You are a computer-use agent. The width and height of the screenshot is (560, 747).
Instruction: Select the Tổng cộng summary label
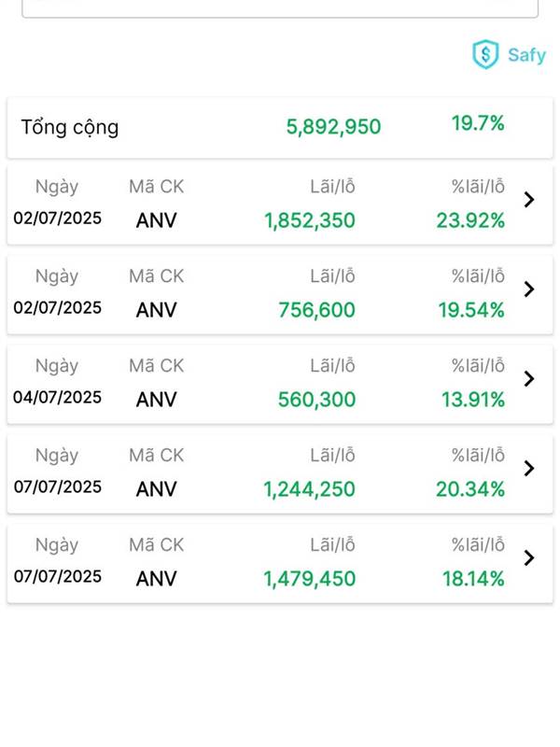pos(70,127)
